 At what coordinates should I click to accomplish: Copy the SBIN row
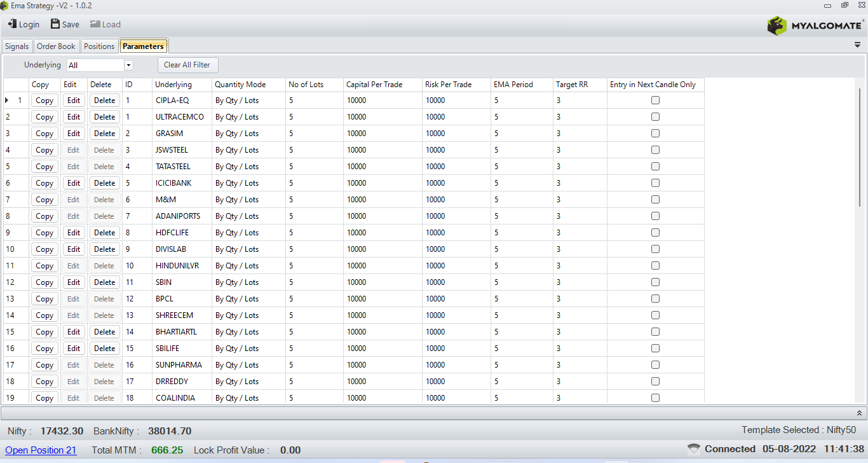click(44, 282)
